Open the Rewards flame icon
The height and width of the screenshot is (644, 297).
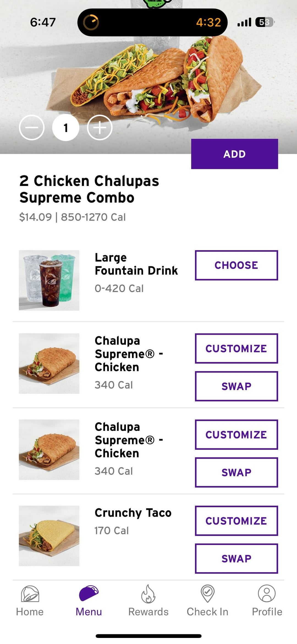pos(148,594)
